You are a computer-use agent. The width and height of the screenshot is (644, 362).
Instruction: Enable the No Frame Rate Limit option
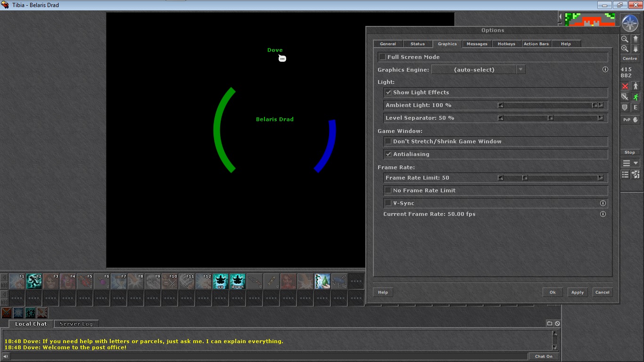388,190
